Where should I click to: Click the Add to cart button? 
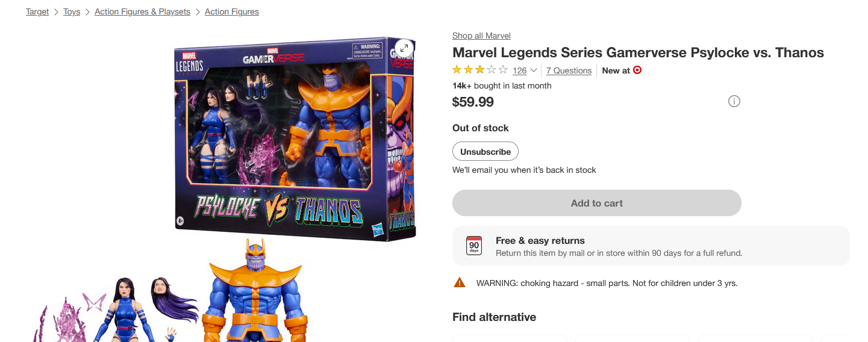(x=597, y=203)
